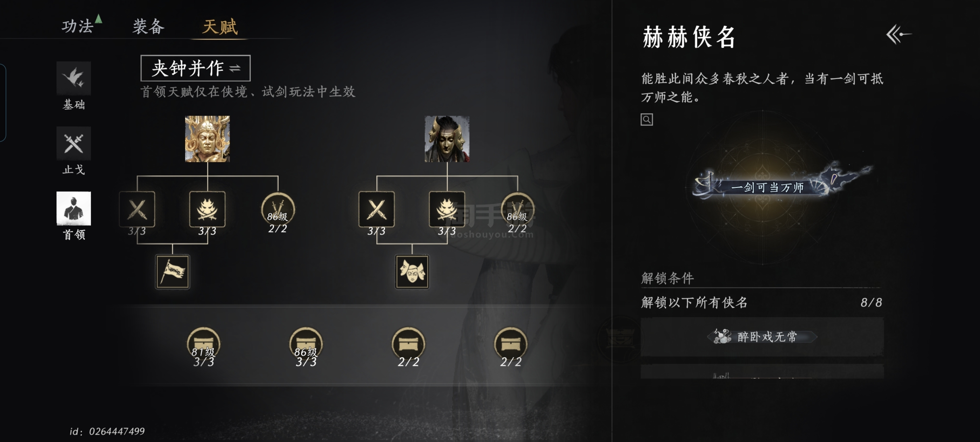Click the 醉卧戏无常 title entry
The image size is (980, 442).
[762, 337]
